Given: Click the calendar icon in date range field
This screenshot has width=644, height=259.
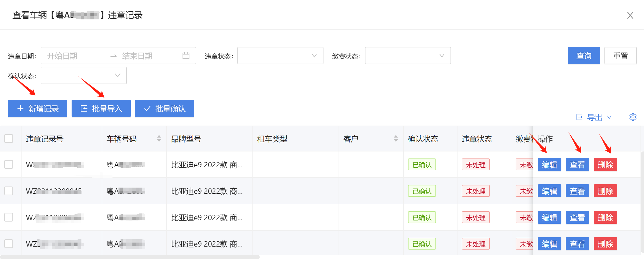Looking at the screenshot, I should (x=186, y=56).
